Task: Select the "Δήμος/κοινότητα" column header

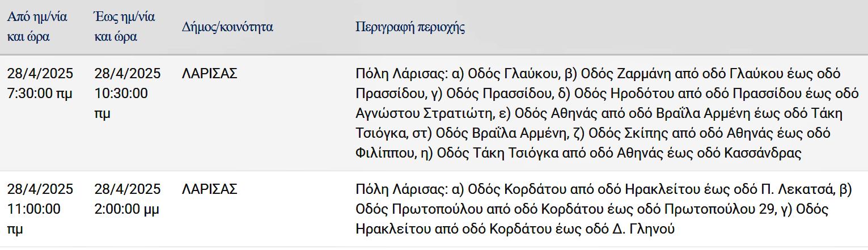Action: tap(227, 27)
